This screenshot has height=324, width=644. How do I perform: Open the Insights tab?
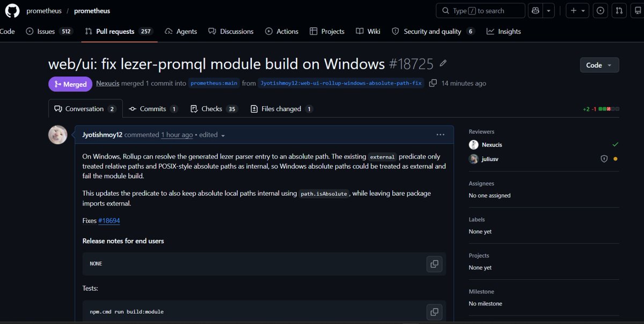click(503, 32)
